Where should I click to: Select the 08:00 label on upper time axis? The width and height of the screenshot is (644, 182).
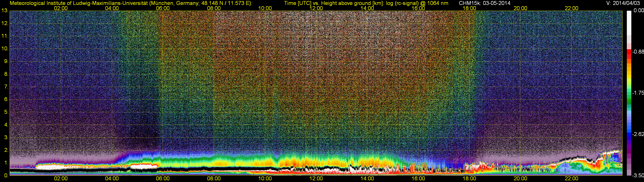coord(214,8)
